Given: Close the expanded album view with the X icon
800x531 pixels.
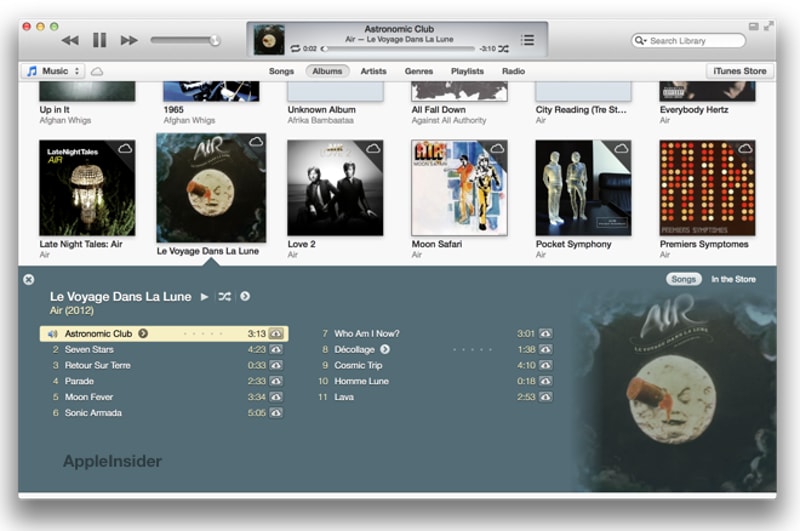Looking at the screenshot, I should pos(29,280).
